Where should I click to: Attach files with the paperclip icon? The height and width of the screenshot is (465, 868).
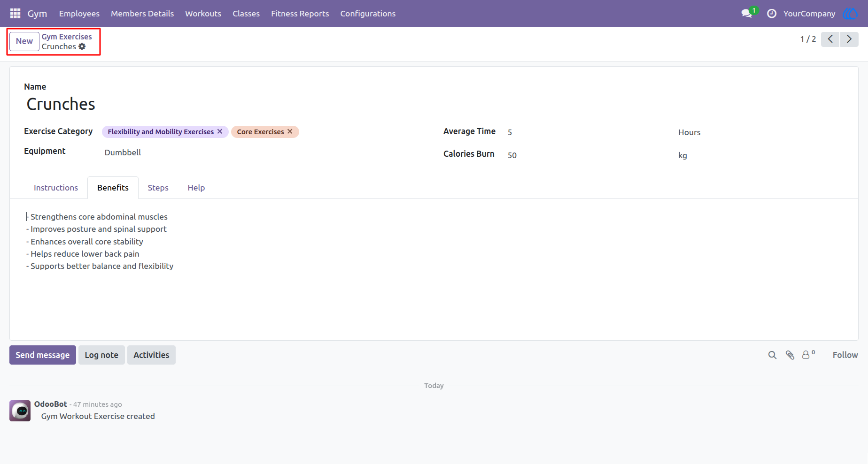point(790,355)
